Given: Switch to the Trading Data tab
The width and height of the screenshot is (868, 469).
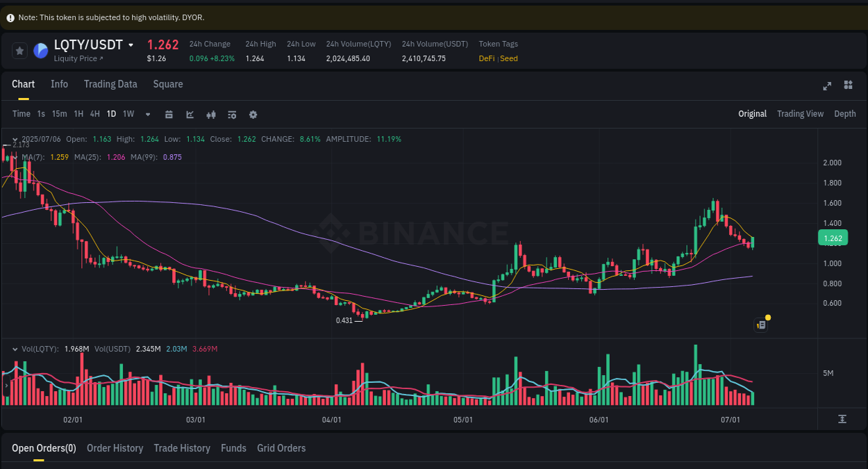Looking at the screenshot, I should (x=110, y=84).
